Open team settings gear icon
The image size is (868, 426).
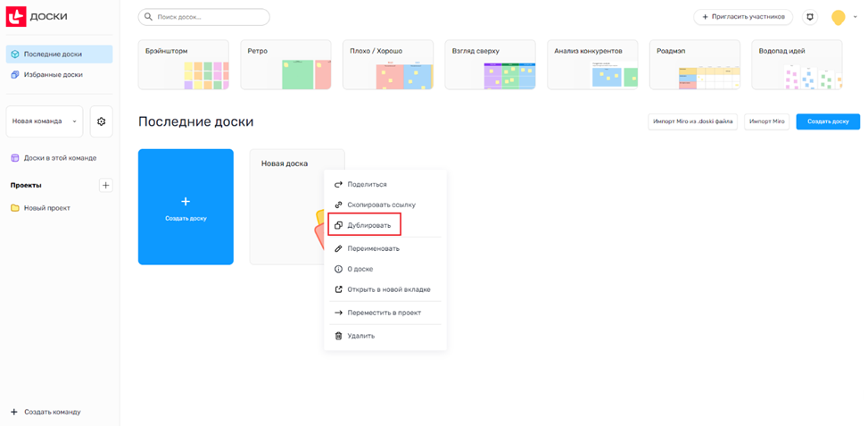point(102,121)
